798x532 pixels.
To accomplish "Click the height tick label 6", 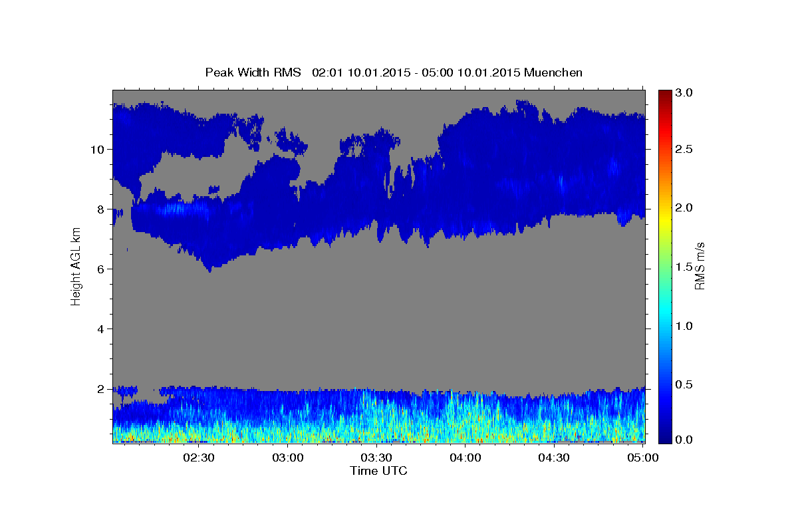I will point(101,269).
